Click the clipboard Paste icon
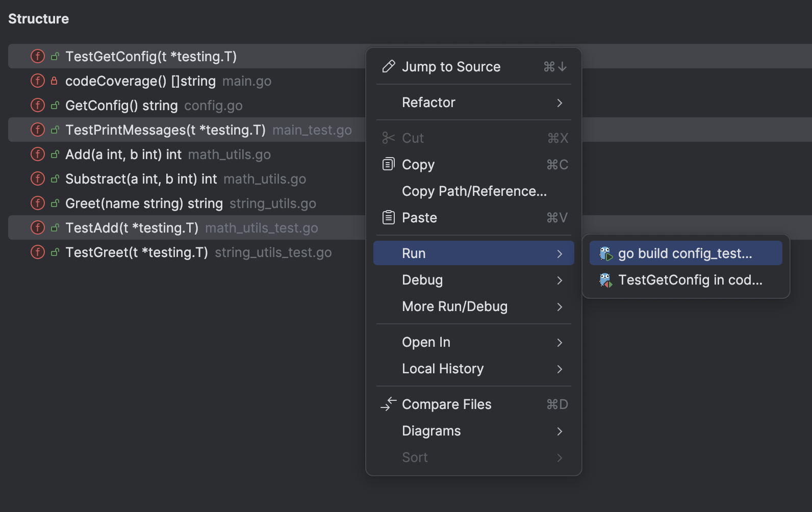Viewport: 812px width, 512px height. [389, 218]
